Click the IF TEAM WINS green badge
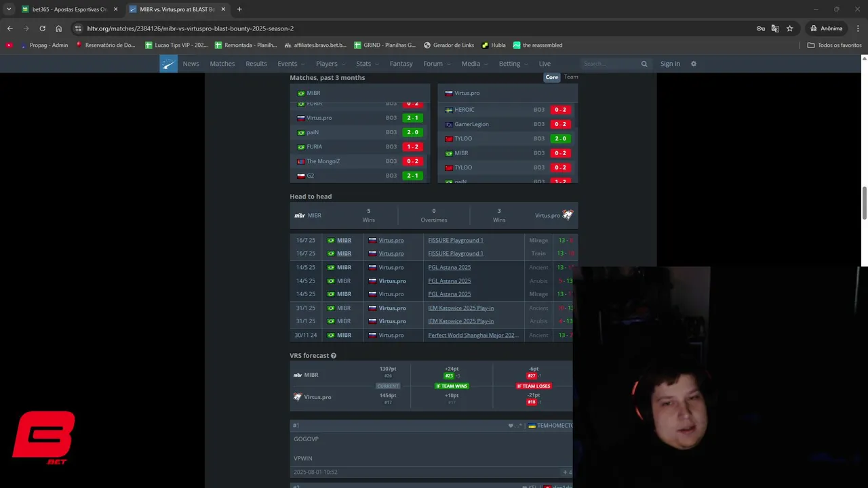This screenshot has height=488, width=868. tap(452, 386)
